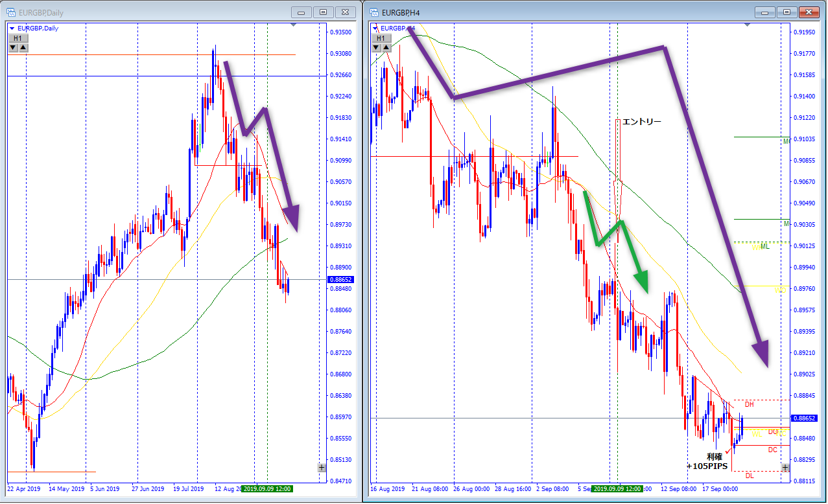
Task: Click the chart shift triangle on H4 chart
Action: click(x=748, y=25)
